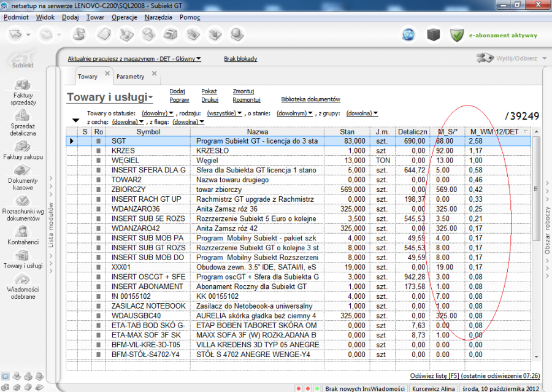Sort by the M_WM:12/DET column header
Screen dimensions: 552x392
coord(498,132)
